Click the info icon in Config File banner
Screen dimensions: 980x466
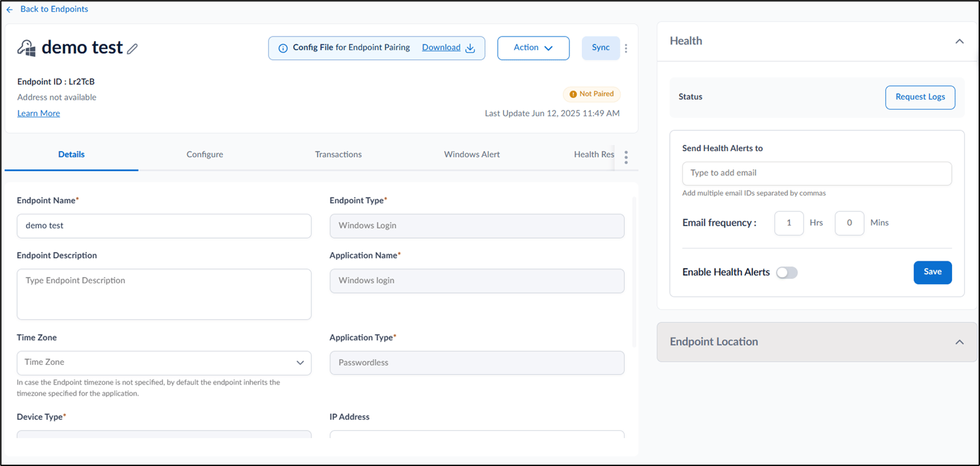[x=283, y=48]
